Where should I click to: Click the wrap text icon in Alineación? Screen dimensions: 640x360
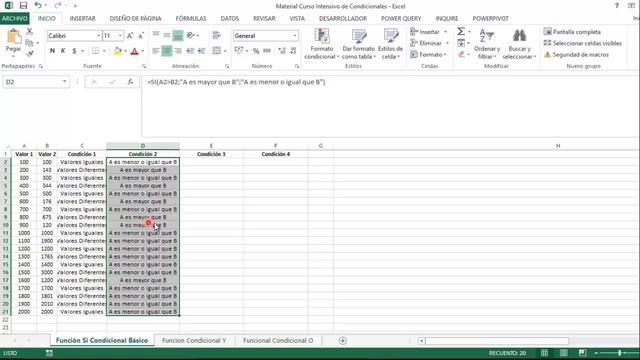(216, 36)
